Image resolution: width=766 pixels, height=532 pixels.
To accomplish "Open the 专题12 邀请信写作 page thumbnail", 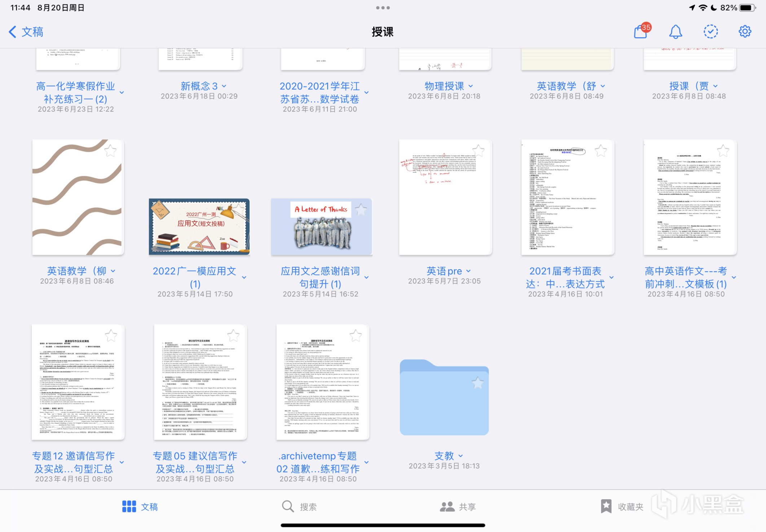I will [78, 382].
